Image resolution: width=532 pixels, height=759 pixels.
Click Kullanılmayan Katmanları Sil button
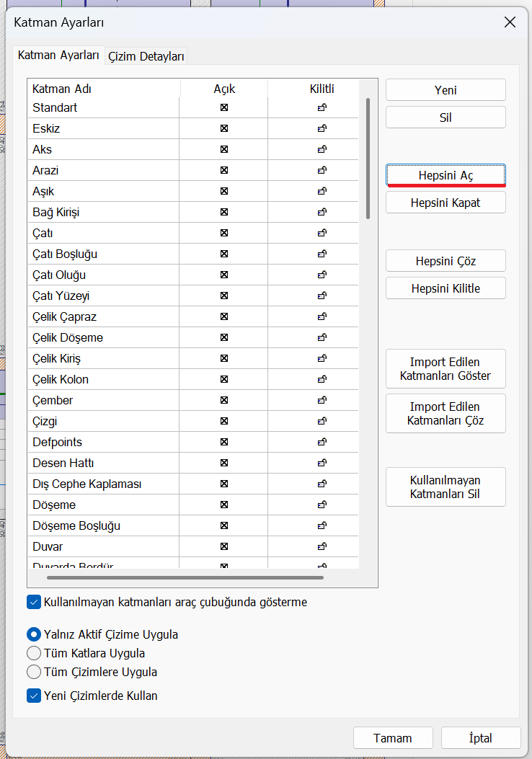point(445,487)
